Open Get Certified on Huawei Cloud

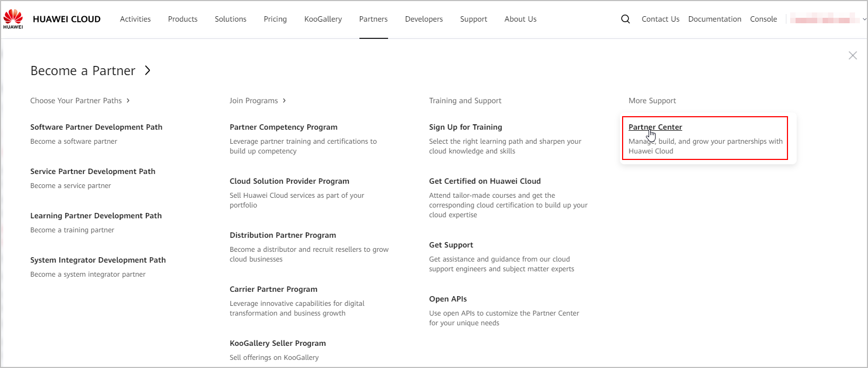click(485, 181)
